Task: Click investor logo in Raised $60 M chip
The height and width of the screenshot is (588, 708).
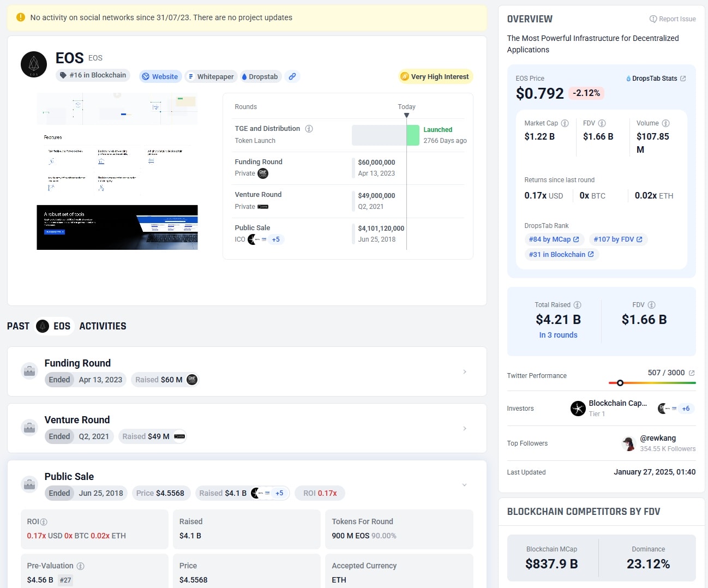Action: (x=191, y=380)
